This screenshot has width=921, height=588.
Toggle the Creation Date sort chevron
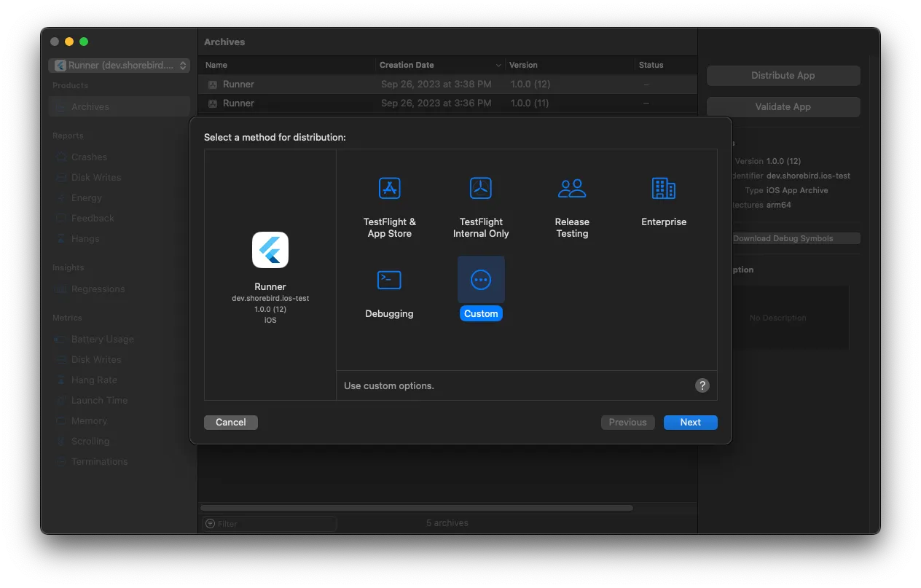coord(498,65)
